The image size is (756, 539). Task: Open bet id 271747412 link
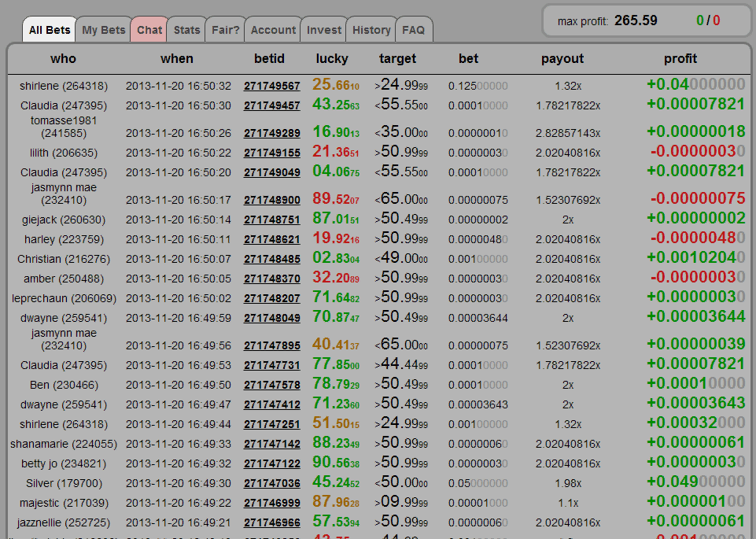(x=272, y=404)
